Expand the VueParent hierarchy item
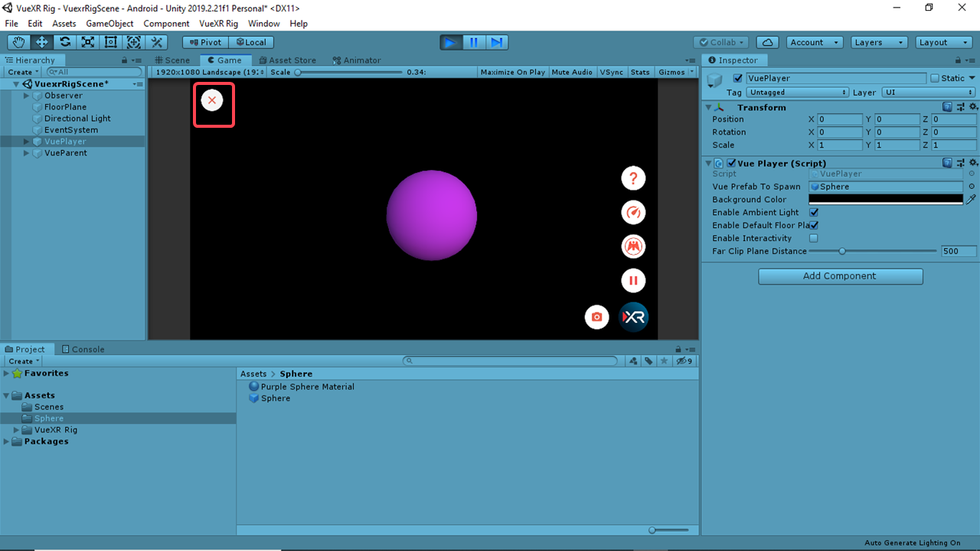The width and height of the screenshot is (980, 551). [x=27, y=153]
